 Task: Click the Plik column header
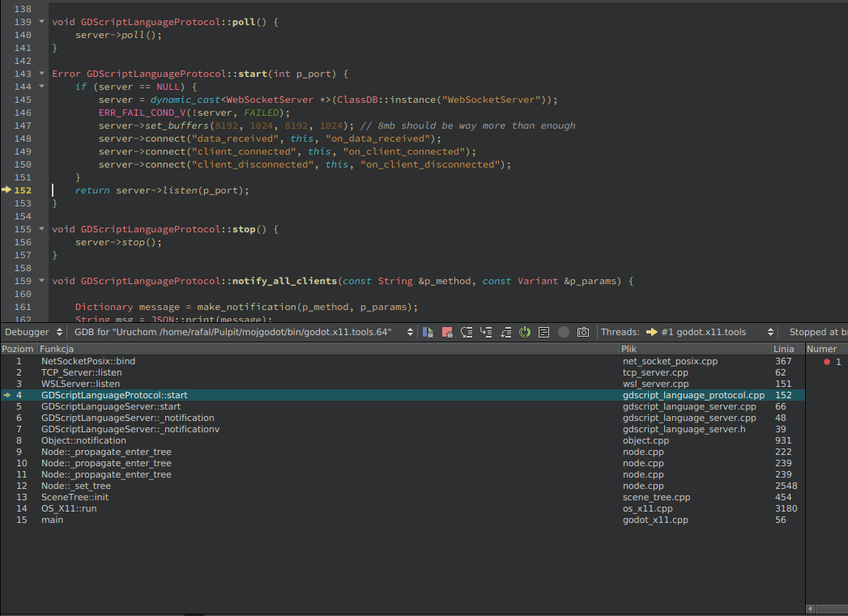click(695, 349)
